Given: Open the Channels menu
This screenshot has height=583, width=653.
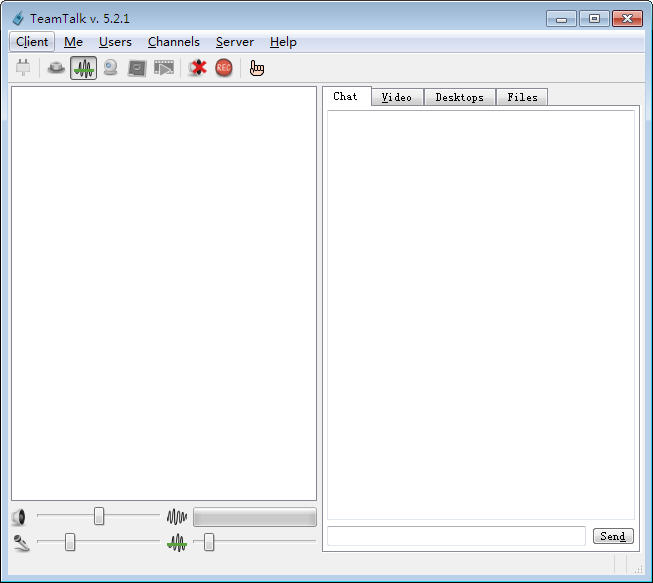Looking at the screenshot, I should [174, 42].
